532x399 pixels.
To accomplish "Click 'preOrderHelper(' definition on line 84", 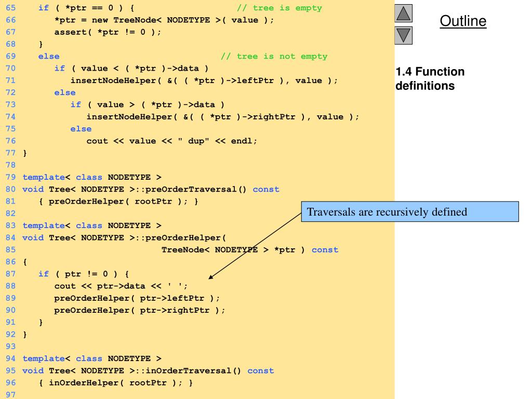I will pyautogui.click(x=185, y=238).
